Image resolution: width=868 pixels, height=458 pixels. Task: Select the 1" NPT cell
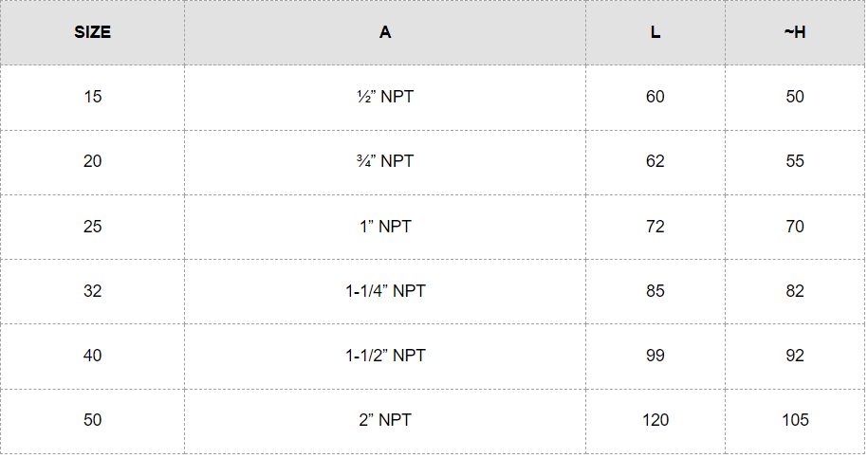coord(384,227)
